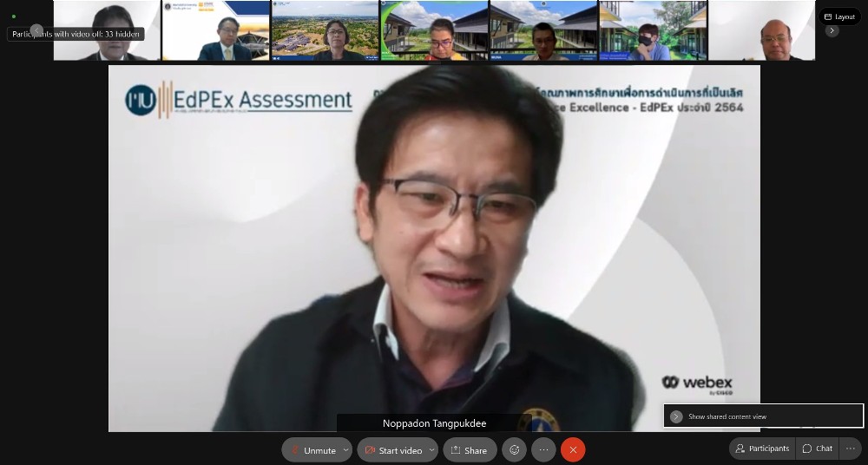868x465 pixels.
Task: Open panel options ellipsis next to Chat
Action: (850, 449)
